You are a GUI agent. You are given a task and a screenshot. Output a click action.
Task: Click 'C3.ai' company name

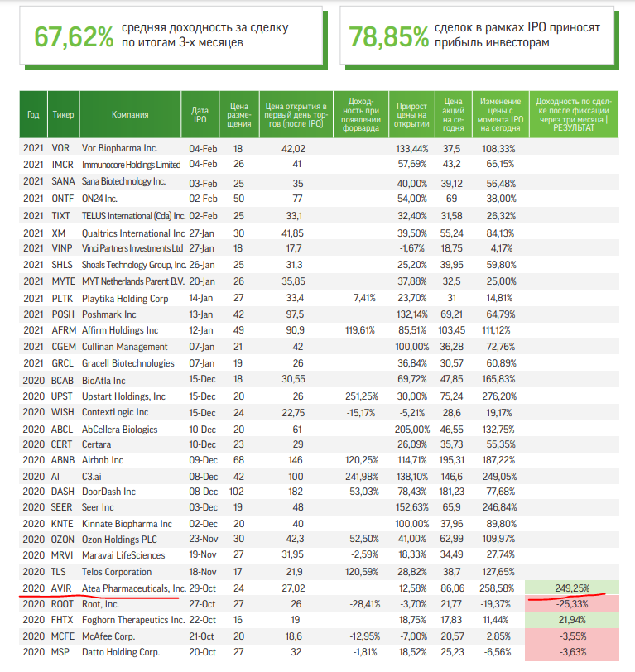click(x=92, y=477)
